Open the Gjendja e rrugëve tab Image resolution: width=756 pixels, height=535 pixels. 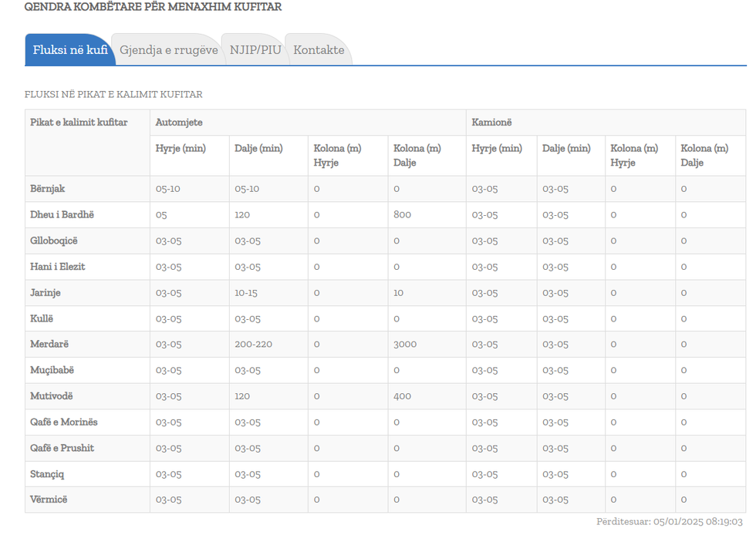168,50
